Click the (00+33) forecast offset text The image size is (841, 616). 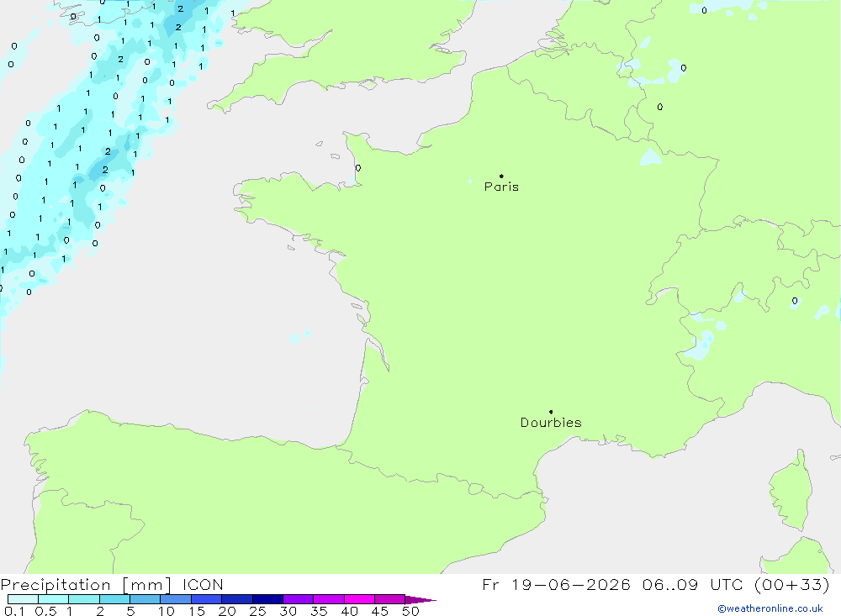click(791, 584)
